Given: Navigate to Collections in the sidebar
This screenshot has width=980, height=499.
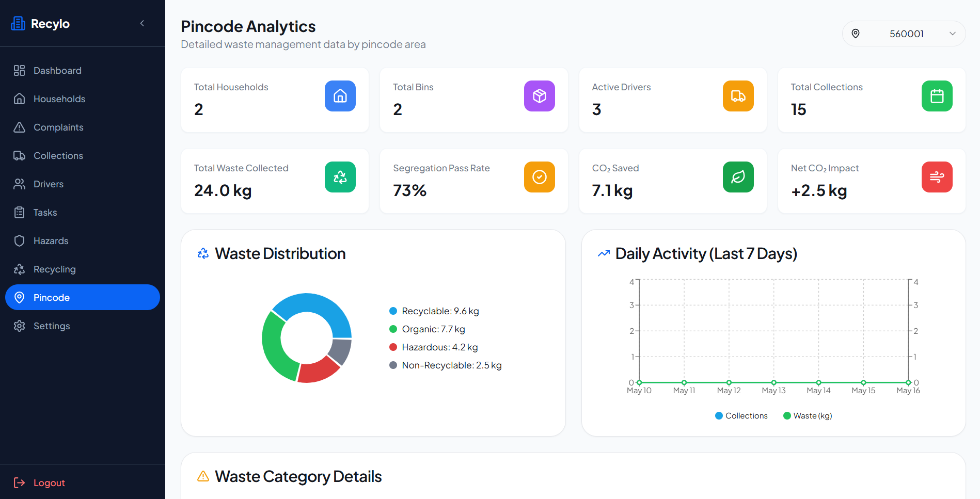Looking at the screenshot, I should (83, 156).
